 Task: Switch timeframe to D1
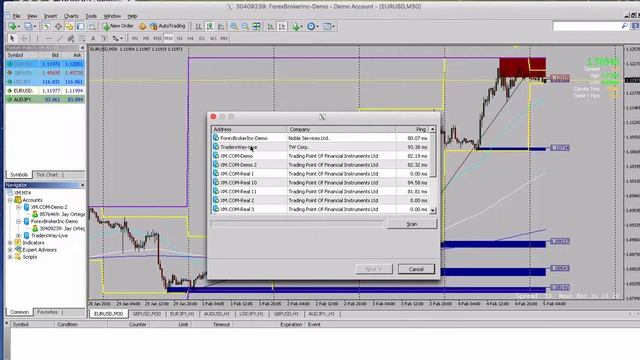point(202,38)
